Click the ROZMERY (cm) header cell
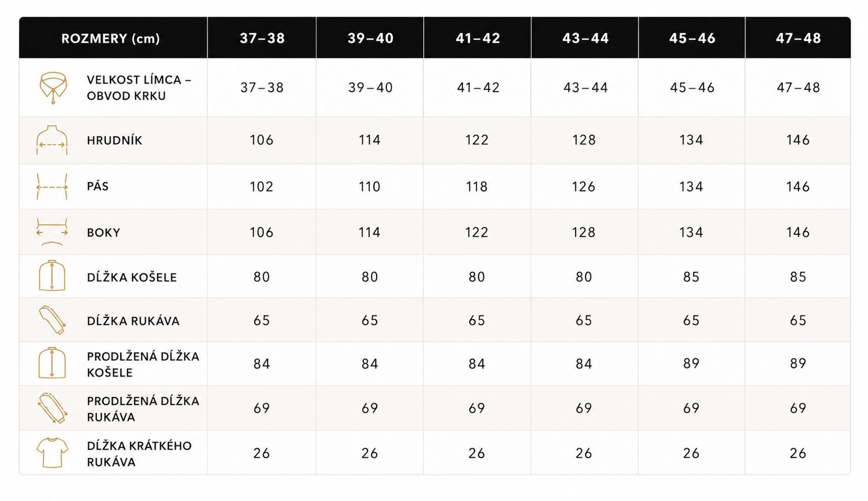868x501 pixels. [111, 39]
